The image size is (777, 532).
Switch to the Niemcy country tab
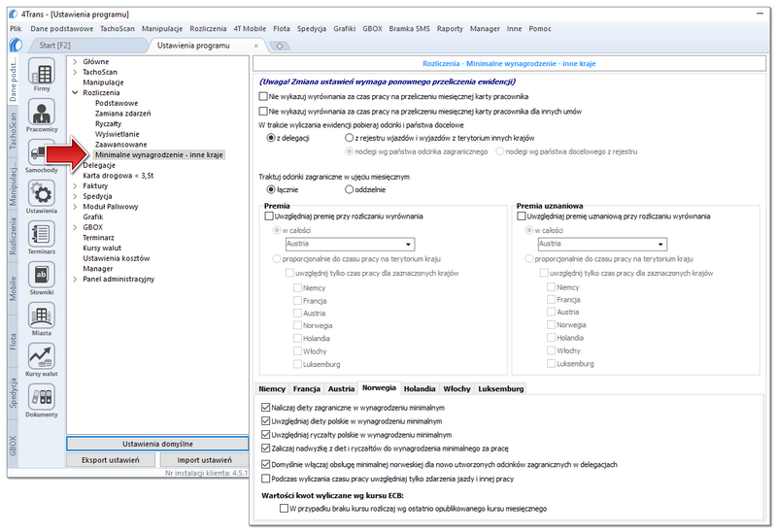(272, 389)
